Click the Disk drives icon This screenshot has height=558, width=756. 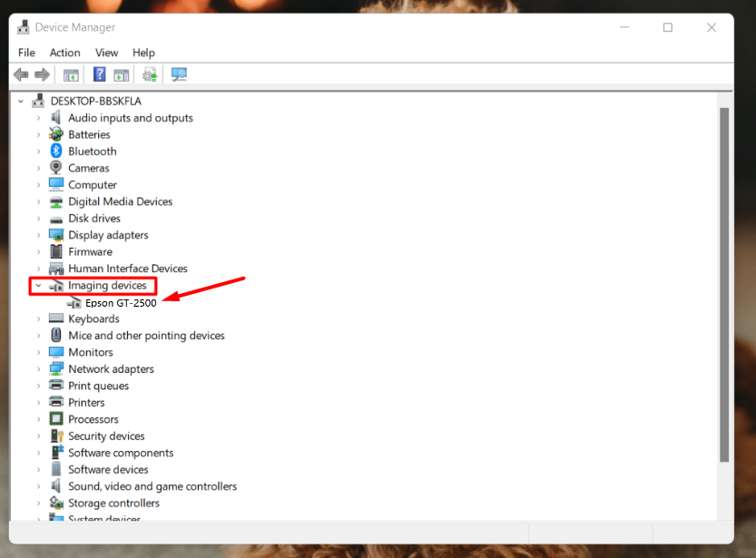(56, 220)
